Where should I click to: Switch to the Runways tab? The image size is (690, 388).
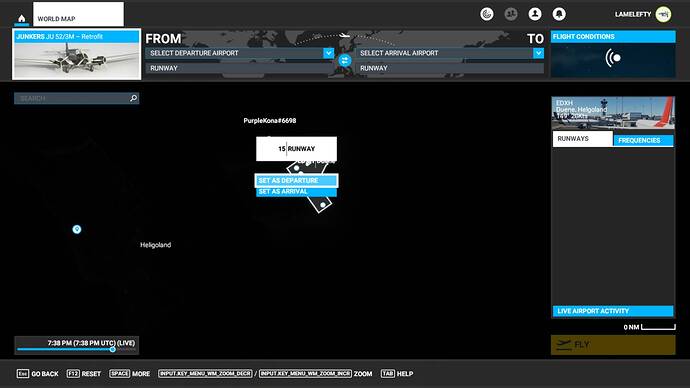pyautogui.click(x=583, y=139)
